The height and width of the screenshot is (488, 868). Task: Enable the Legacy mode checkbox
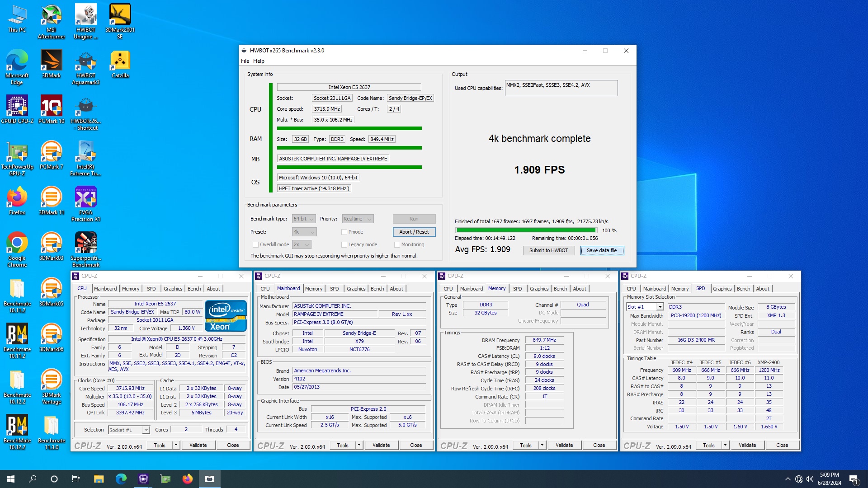click(344, 244)
